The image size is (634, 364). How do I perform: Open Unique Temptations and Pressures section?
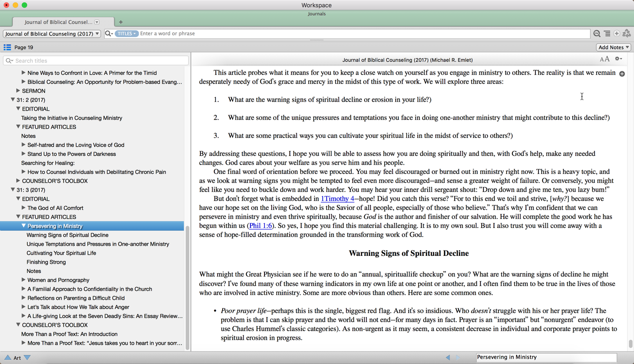tap(98, 244)
